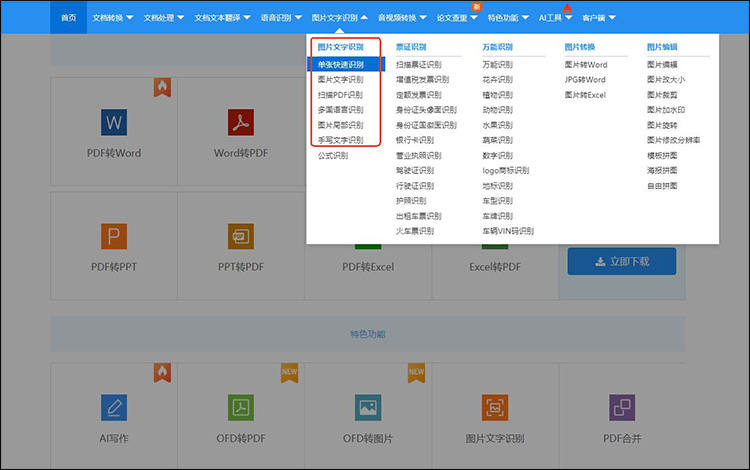Pick 图片裁剪 from the menu
Viewport: 750px width, 470px height.
(662, 95)
